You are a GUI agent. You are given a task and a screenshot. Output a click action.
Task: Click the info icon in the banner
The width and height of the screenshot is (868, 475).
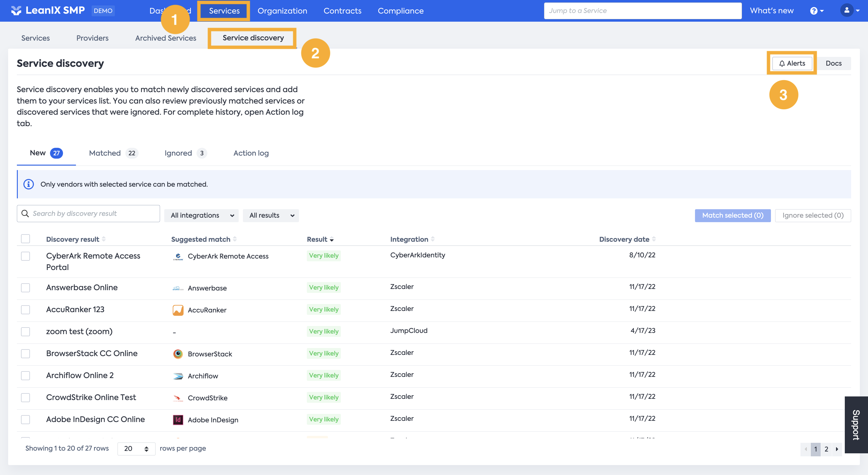point(29,184)
